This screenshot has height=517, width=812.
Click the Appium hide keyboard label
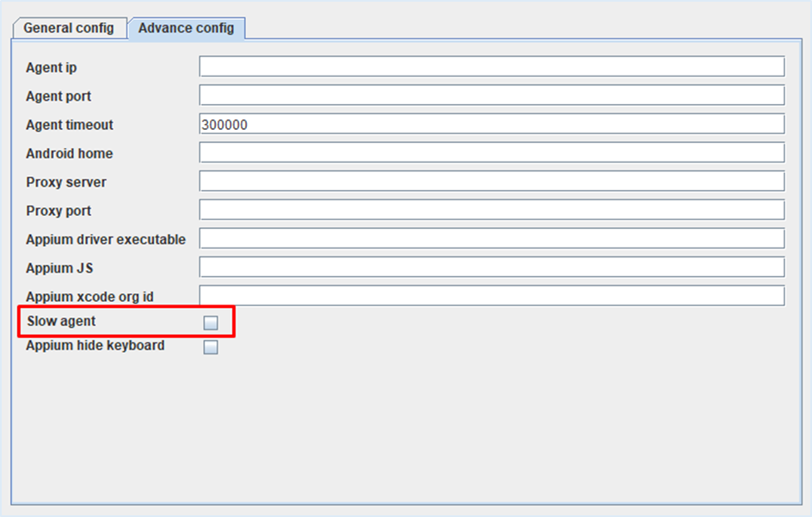(95, 346)
